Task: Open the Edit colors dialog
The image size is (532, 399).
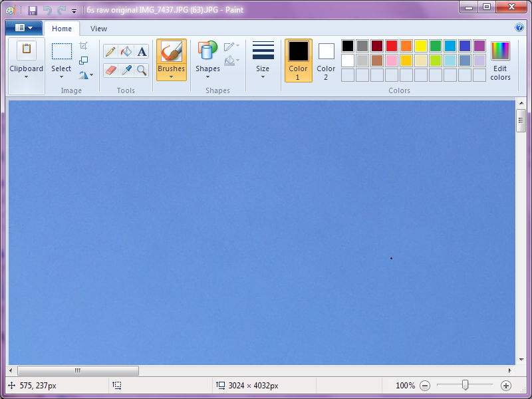Action: tap(500, 61)
